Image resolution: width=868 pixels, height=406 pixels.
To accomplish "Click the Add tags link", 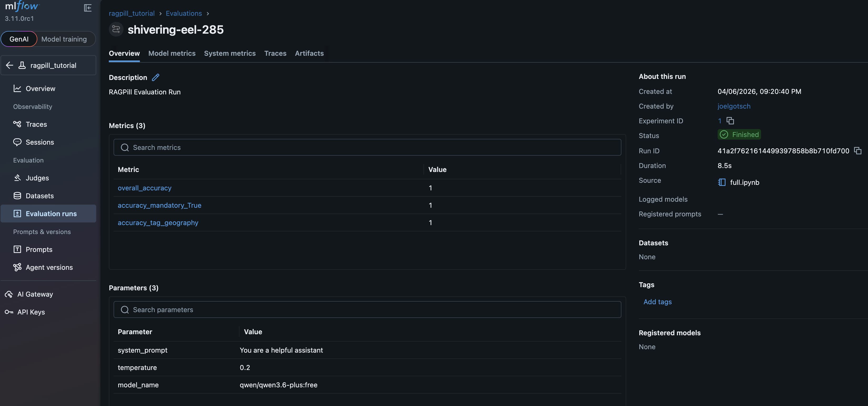I will [657, 302].
